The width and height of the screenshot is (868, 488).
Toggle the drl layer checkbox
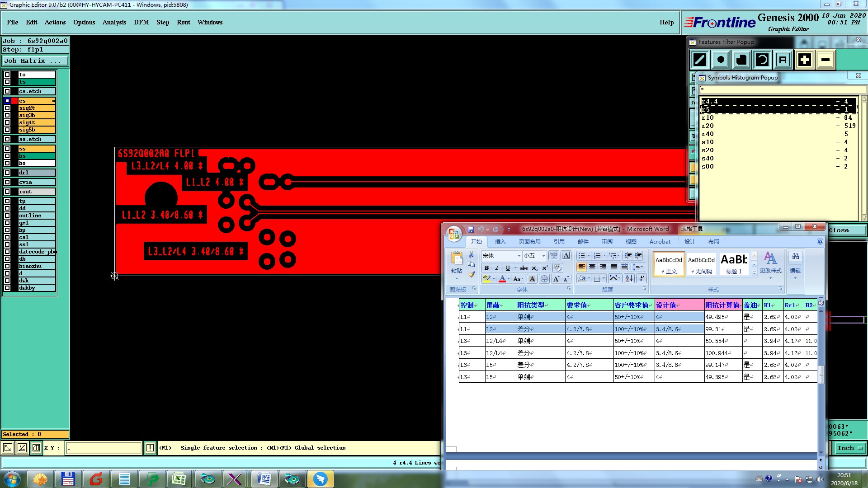pos(7,173)
